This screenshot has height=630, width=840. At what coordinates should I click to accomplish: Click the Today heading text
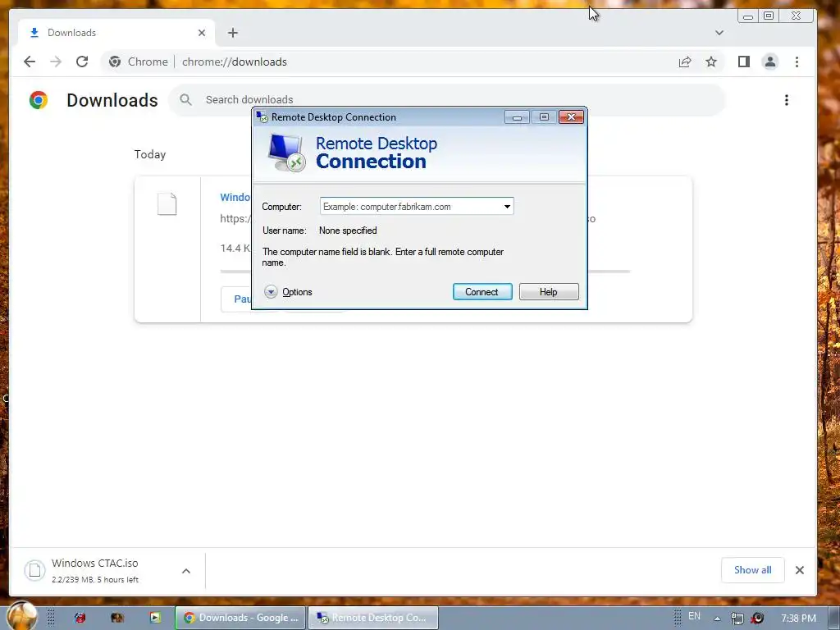click(x=150, y=154)
